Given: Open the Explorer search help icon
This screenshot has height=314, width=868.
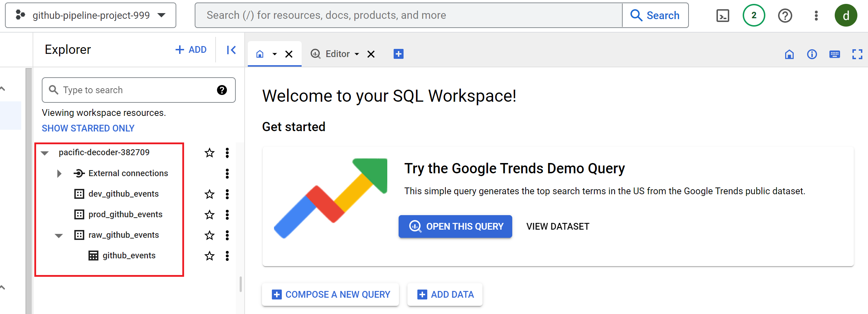Looking at the screenshot, I should point(222,90).
